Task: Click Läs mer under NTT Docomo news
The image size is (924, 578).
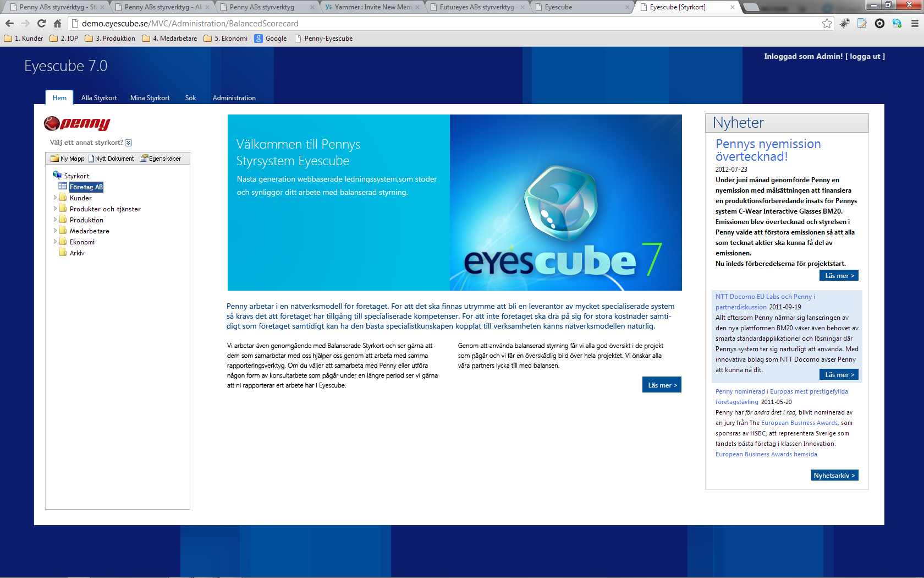Action: pos(839,374)
